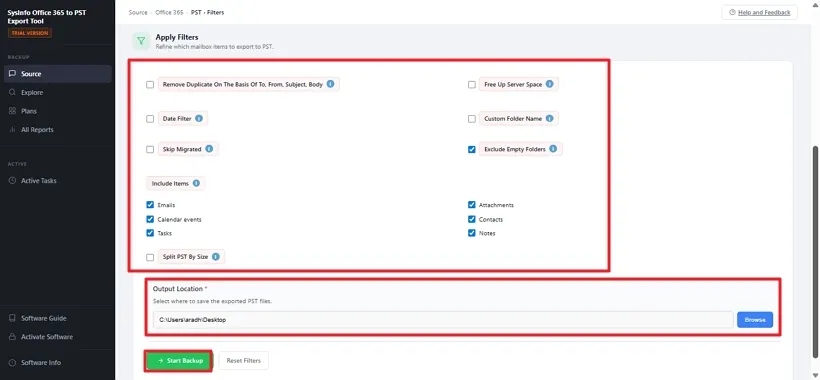
Task: Click info icon next to Exclude Empty Folders
Action: (553, 149)
